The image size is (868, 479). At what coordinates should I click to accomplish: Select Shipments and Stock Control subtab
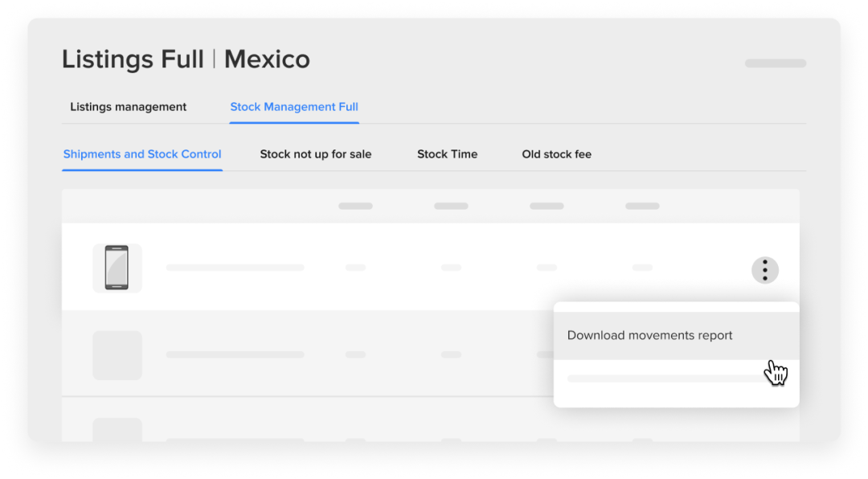142,154
